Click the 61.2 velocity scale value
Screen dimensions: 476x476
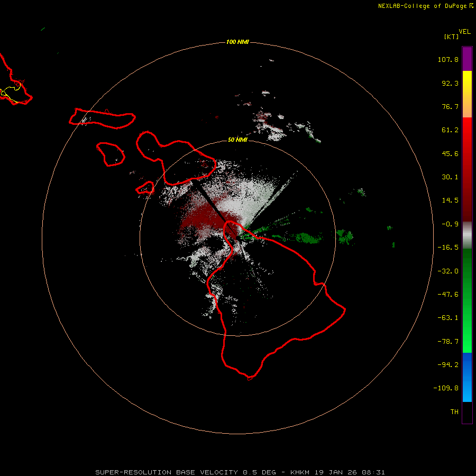450,130
